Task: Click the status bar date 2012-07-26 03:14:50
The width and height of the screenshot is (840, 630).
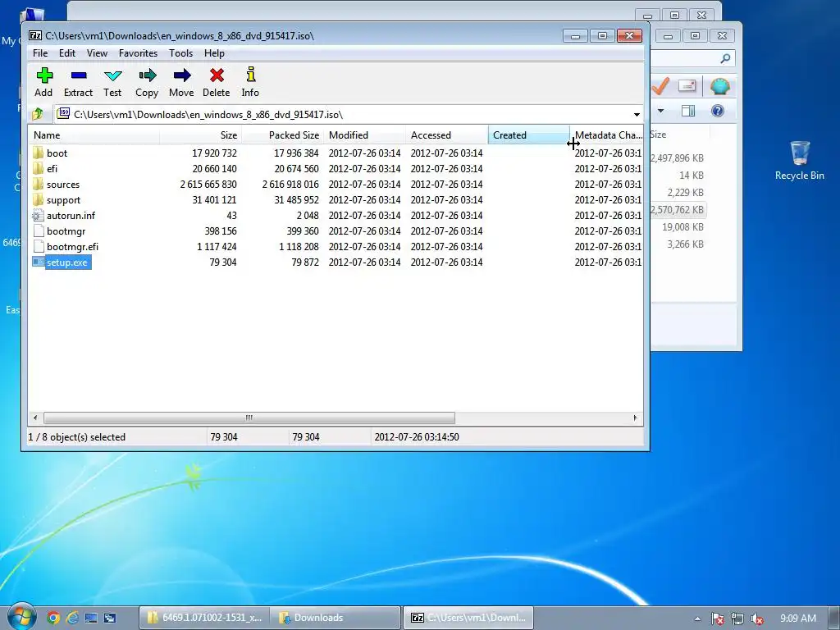Action: click(417, 437)
